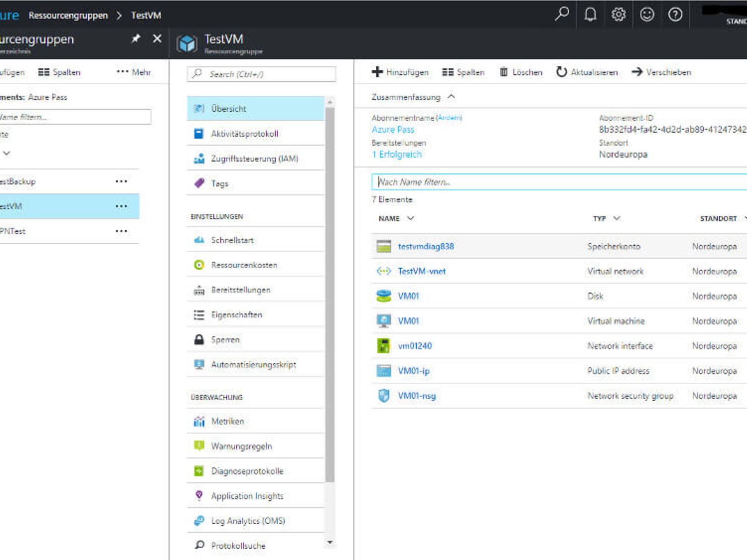
Task: Delete resources using the Löschen trash icon
Action: pyautogui.click(x=504, y=72)
